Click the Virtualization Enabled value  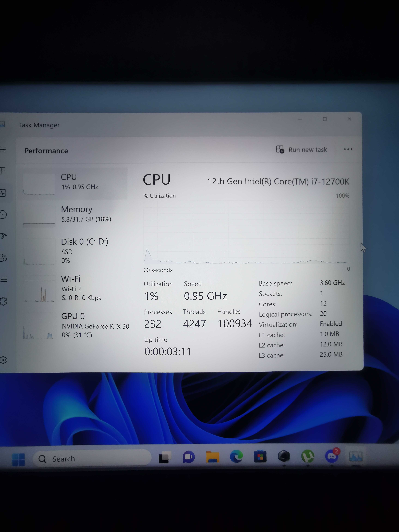tap(331, 324)
